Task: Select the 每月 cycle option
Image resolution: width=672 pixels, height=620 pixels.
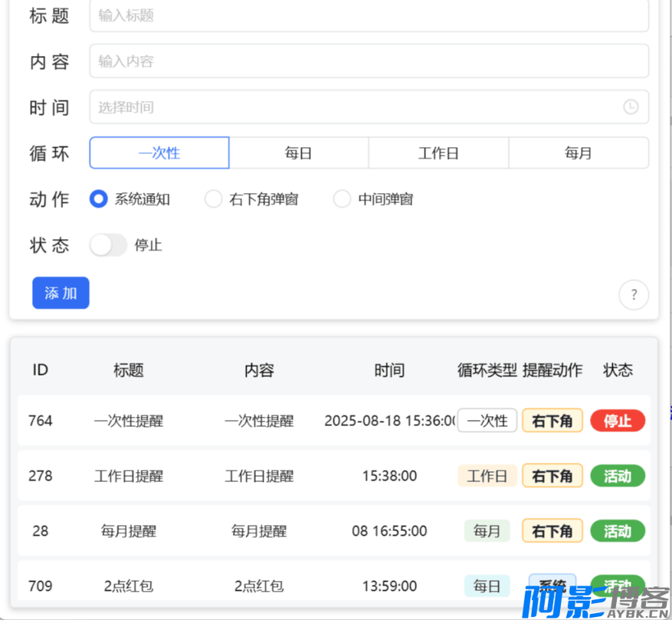Action: coord(579,153)
